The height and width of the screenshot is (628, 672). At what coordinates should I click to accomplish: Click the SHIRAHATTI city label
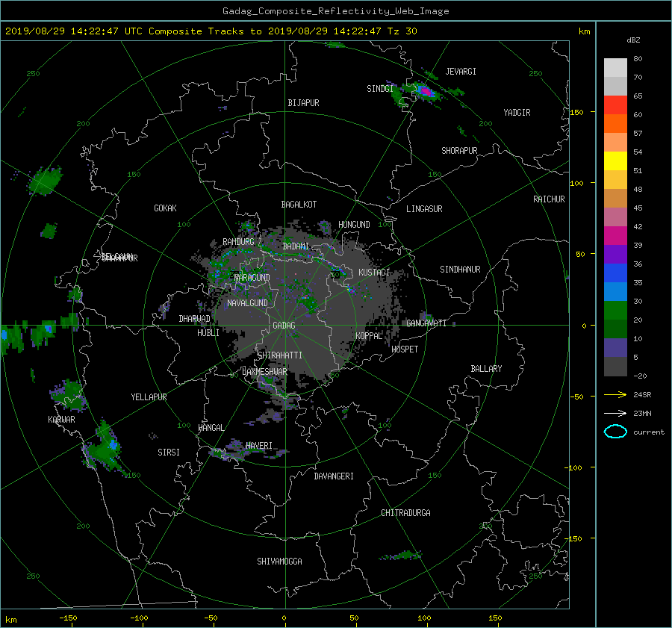[280, 355]
